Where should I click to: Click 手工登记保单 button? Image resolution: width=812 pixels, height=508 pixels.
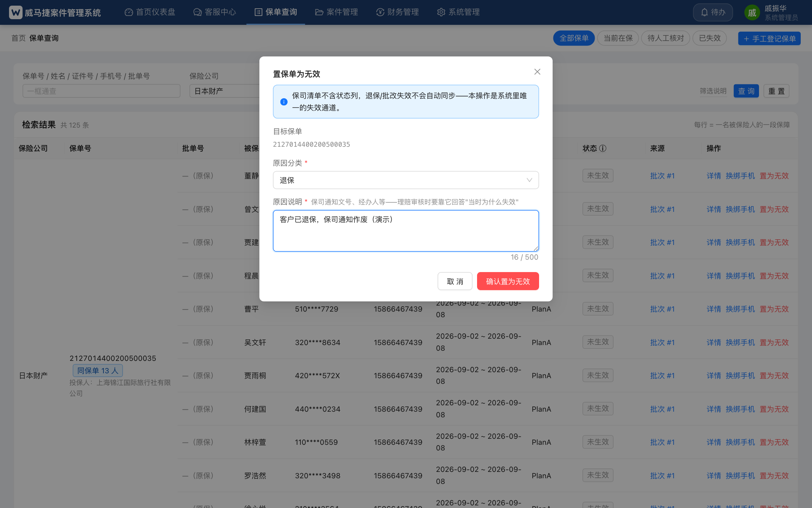tap(769, 38)
